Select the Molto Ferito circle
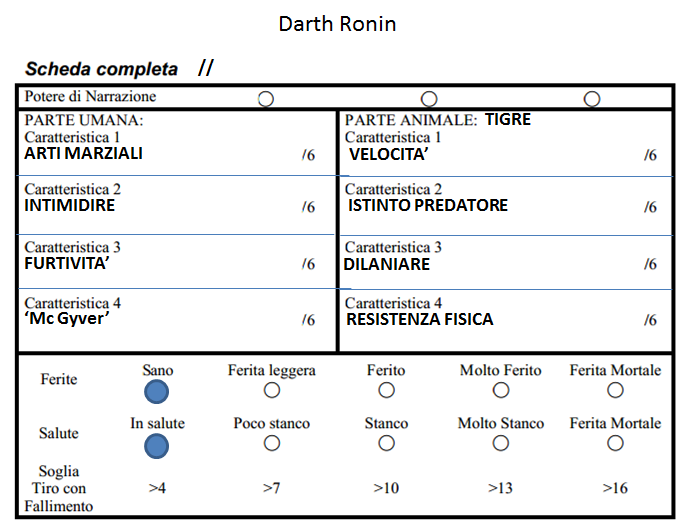Viewport: 699px width, 532px height. [501, 390]
